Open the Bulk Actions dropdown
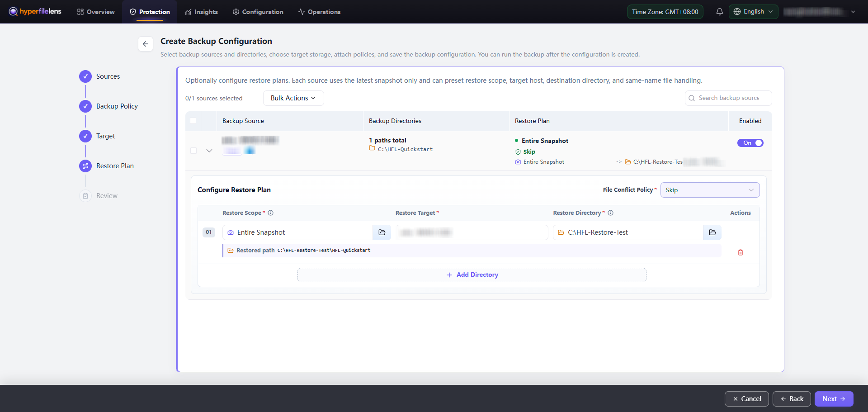 [293, 98]
